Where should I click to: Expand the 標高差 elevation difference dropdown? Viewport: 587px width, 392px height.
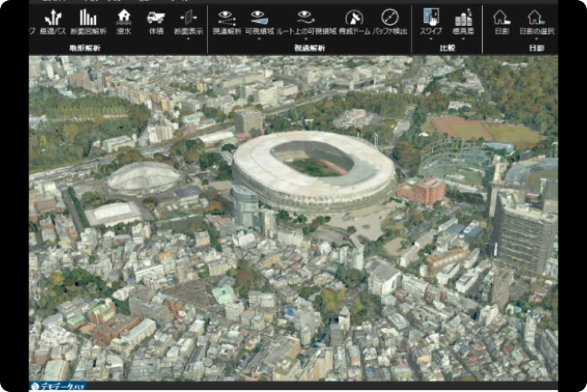coord(463,38)
